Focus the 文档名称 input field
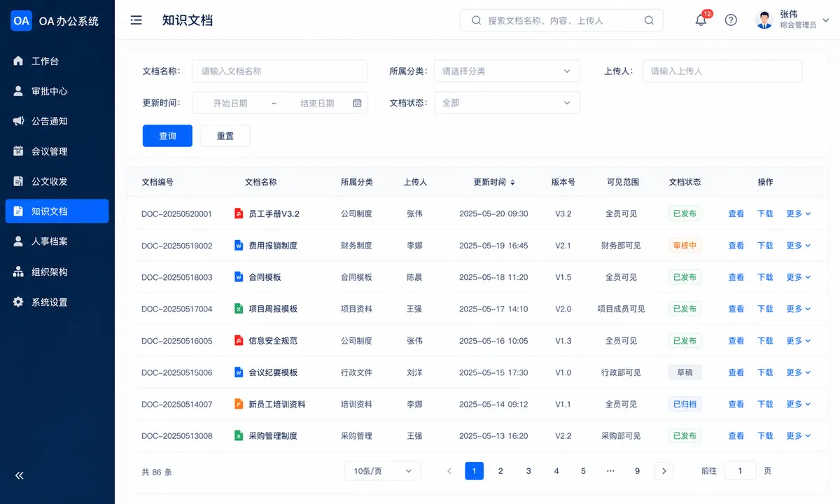Screen dimensions: 840x504 click(x=280, y=71)
